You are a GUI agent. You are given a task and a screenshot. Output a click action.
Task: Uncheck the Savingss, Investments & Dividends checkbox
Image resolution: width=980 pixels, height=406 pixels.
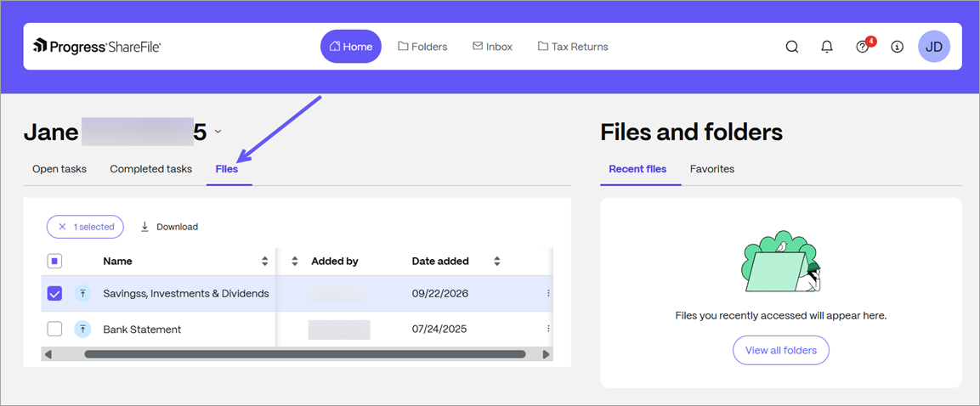54,294
